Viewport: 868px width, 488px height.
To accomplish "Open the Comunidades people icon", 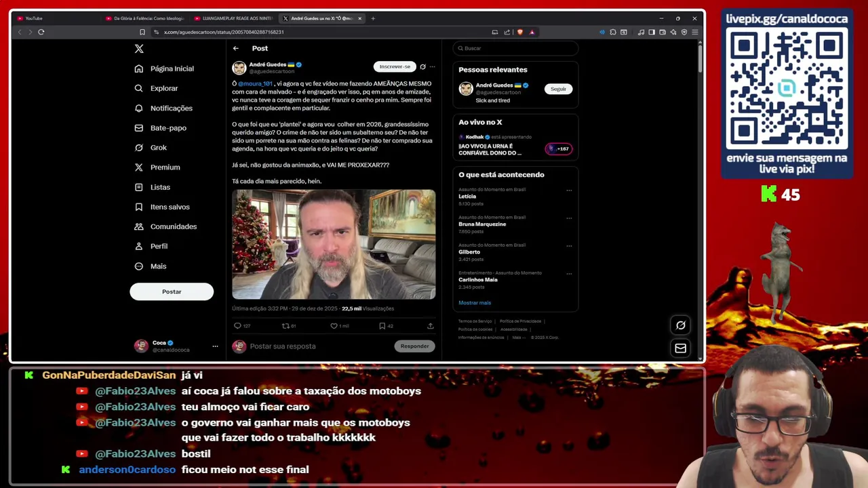I will pos(139,226).
